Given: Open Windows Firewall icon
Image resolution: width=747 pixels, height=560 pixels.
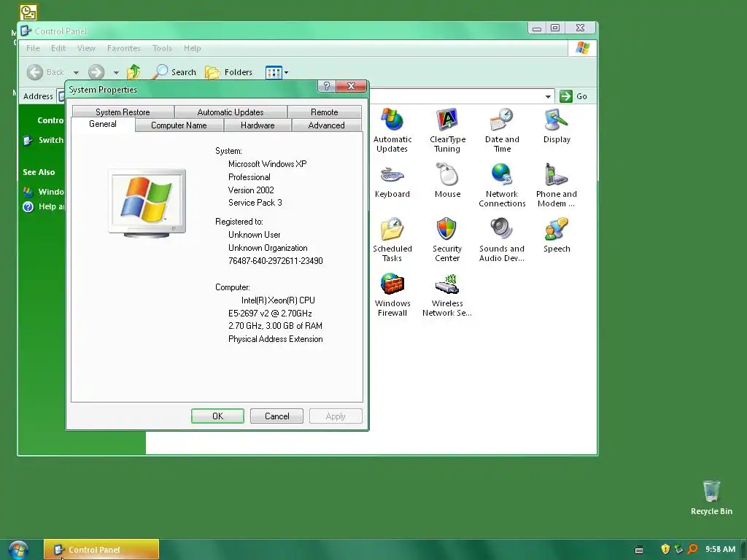Looking at the screenshot, I should point(392,295).
